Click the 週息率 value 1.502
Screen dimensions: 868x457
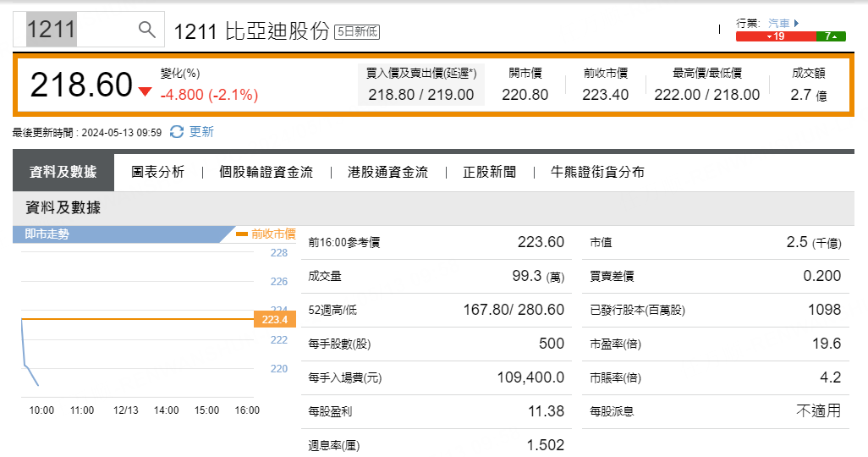coord(546,445)
